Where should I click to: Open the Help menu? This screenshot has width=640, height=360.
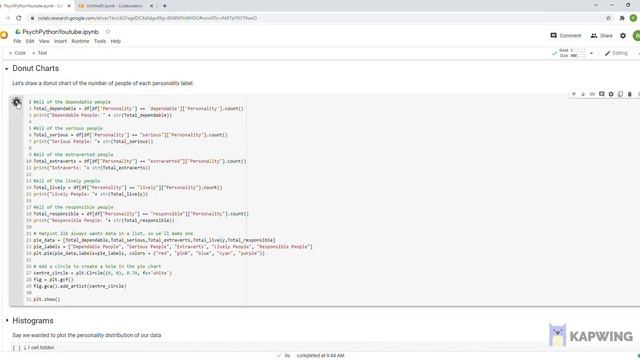116,41
